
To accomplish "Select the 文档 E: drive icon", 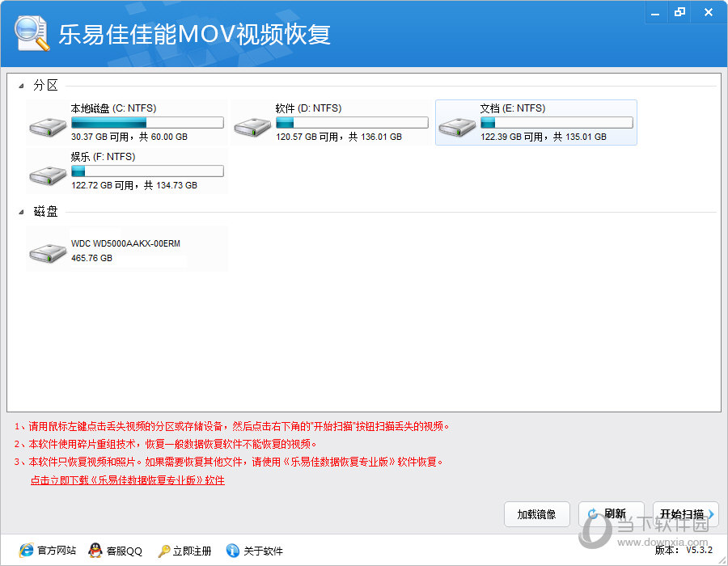I will coord(457,127).
